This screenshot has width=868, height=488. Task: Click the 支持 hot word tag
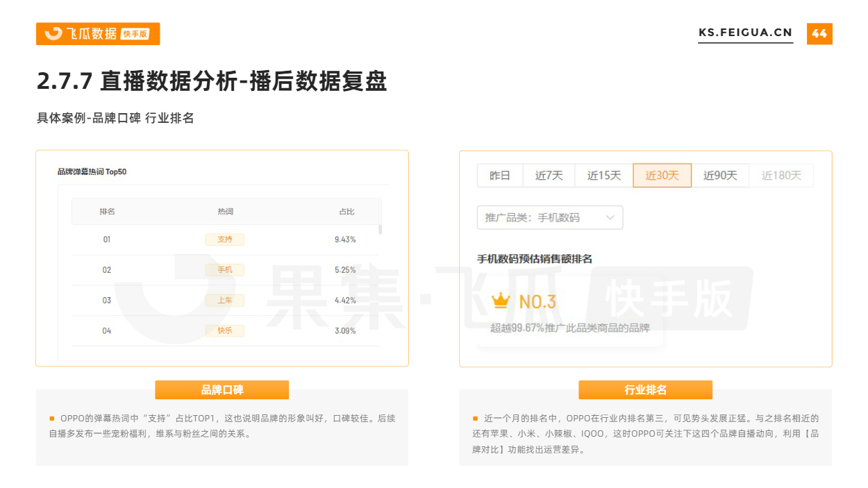(225, 239)
